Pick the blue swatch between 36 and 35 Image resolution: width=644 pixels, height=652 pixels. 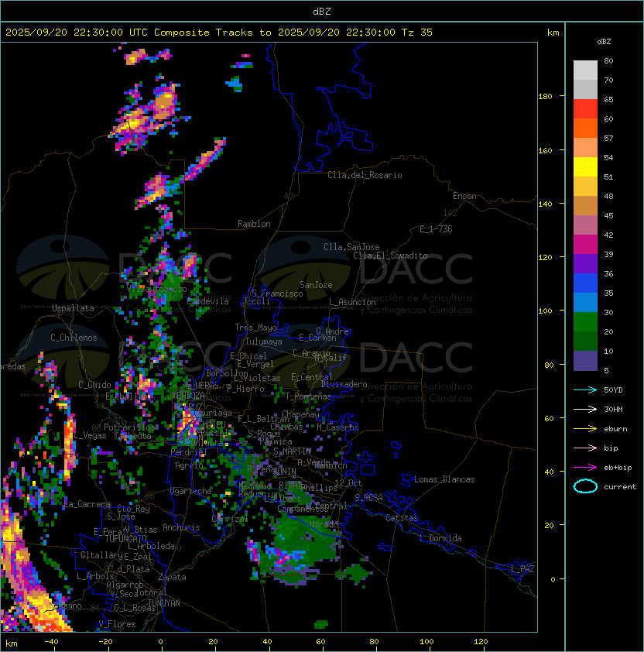tap(585, 283)
